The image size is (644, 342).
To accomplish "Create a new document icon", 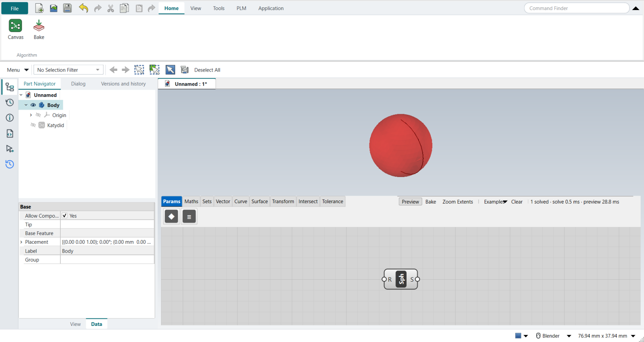I will [x=39, y=8].
